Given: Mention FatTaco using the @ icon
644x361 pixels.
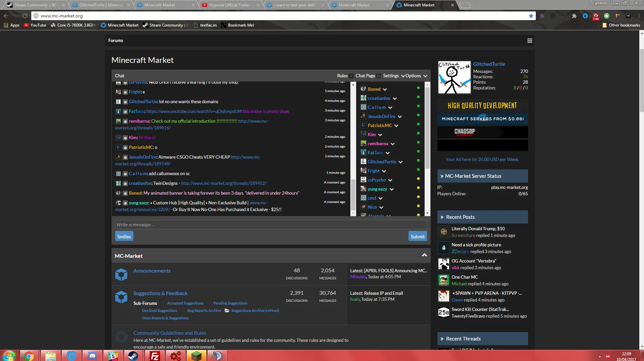Looking at the screenshot, I should (125, 112).
